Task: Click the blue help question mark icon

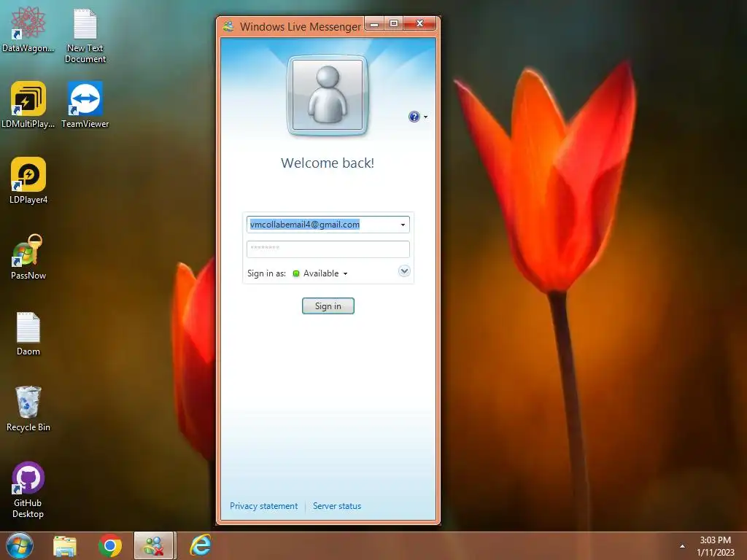Action: click(x=414, y=117)
